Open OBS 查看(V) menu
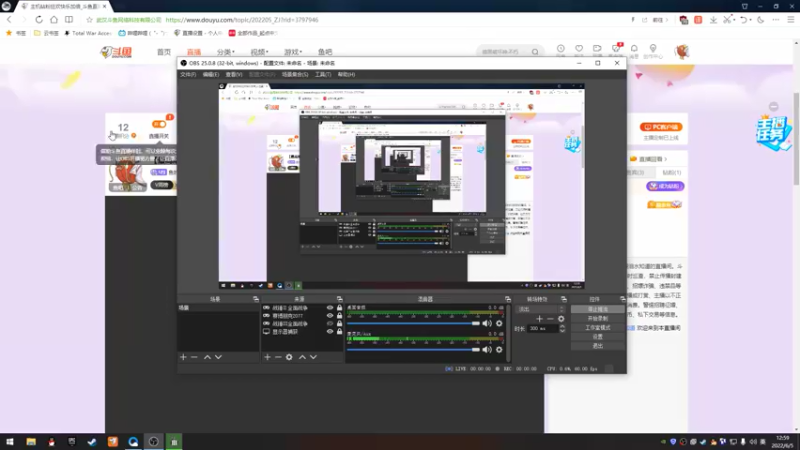 [x=234, y=74]
